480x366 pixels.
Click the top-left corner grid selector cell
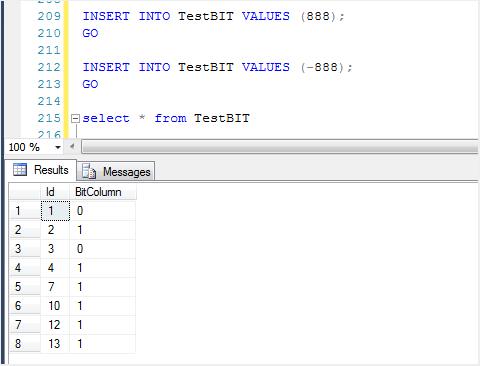(25, 192)
